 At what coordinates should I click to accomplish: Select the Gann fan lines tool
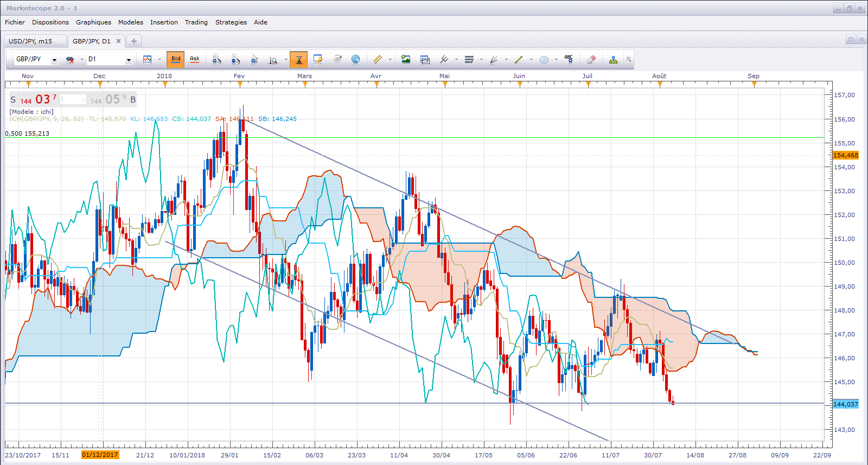494,60
